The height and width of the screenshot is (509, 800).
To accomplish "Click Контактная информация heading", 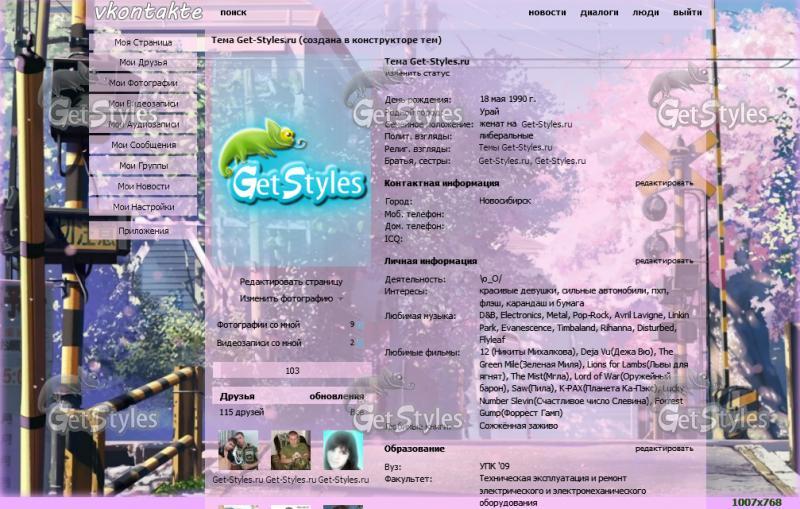I will coord(441,183).
